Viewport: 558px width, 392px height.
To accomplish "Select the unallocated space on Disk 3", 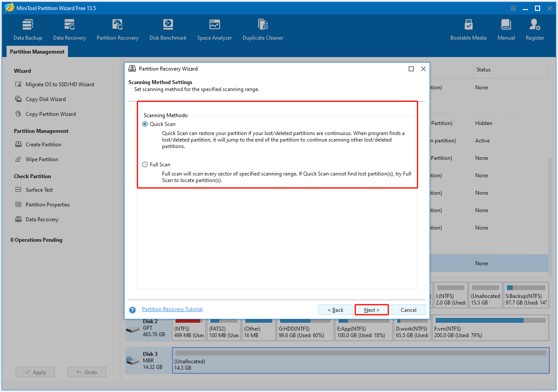I will click(x=361, y=361).
